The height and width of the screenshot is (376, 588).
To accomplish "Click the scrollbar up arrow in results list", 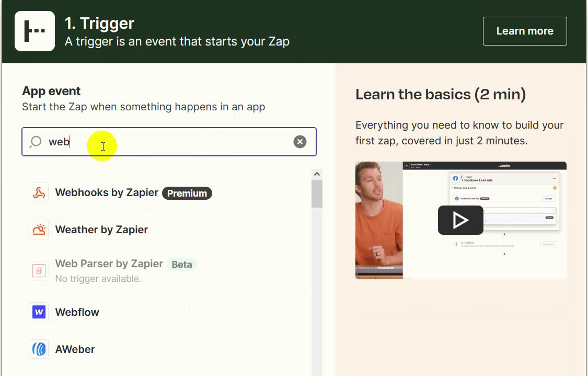I will pyautogui.click(x=317, y=174).
